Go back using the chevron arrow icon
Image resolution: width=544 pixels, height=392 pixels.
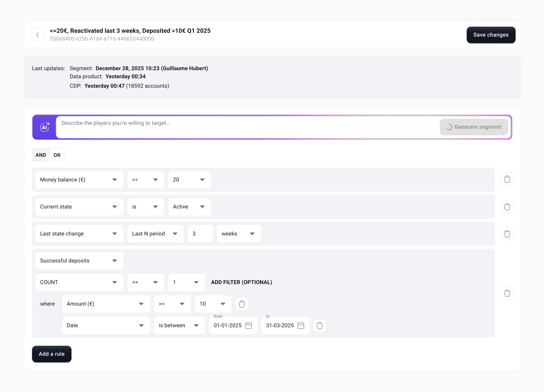[x=38, y=35]
